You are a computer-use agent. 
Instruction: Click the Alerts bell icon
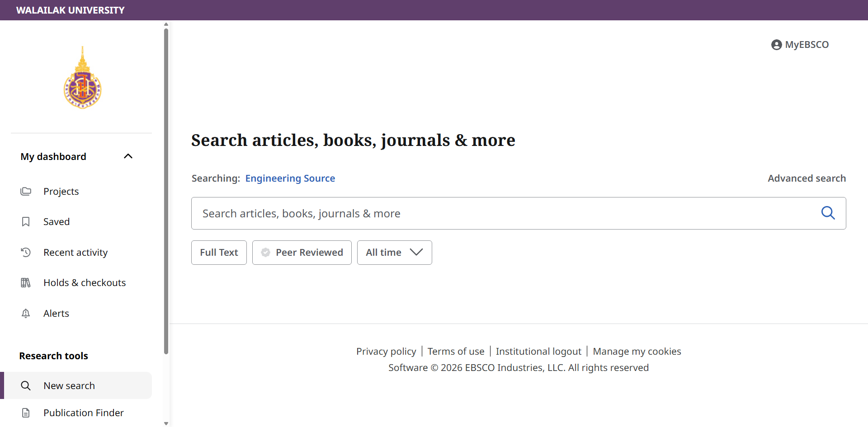coord(26,313)
